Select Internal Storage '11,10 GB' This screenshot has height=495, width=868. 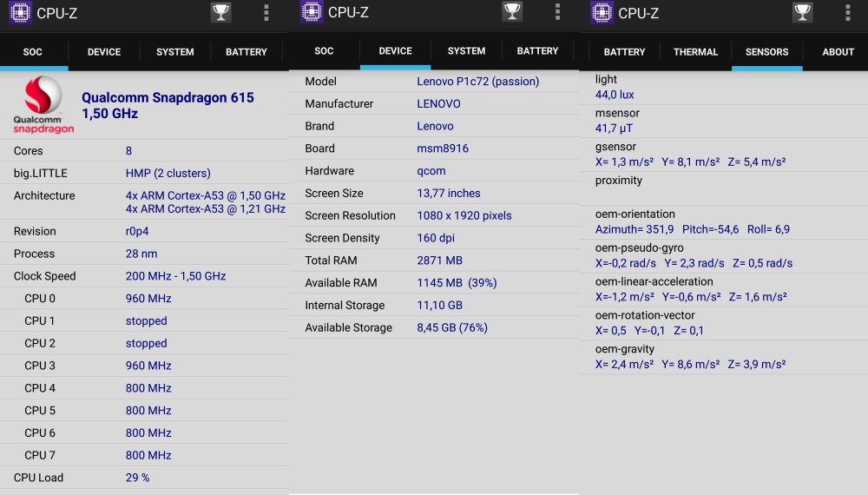point(439,305)
